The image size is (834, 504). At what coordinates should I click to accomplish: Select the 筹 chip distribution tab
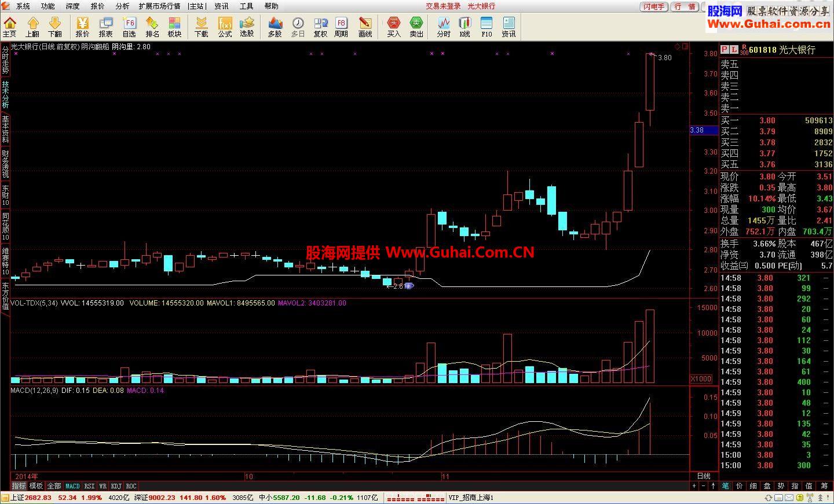tap(824, 486)
